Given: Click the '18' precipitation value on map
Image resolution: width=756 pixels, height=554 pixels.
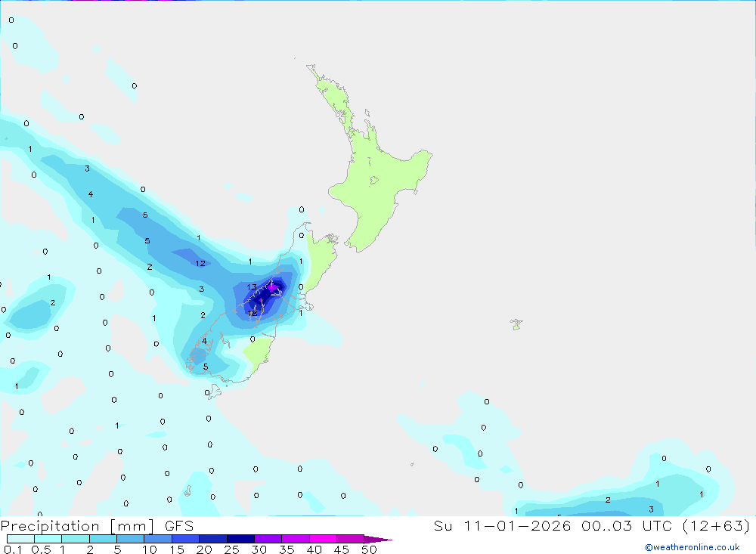Looking at the screenshot, I should click(x=253, y=314).
